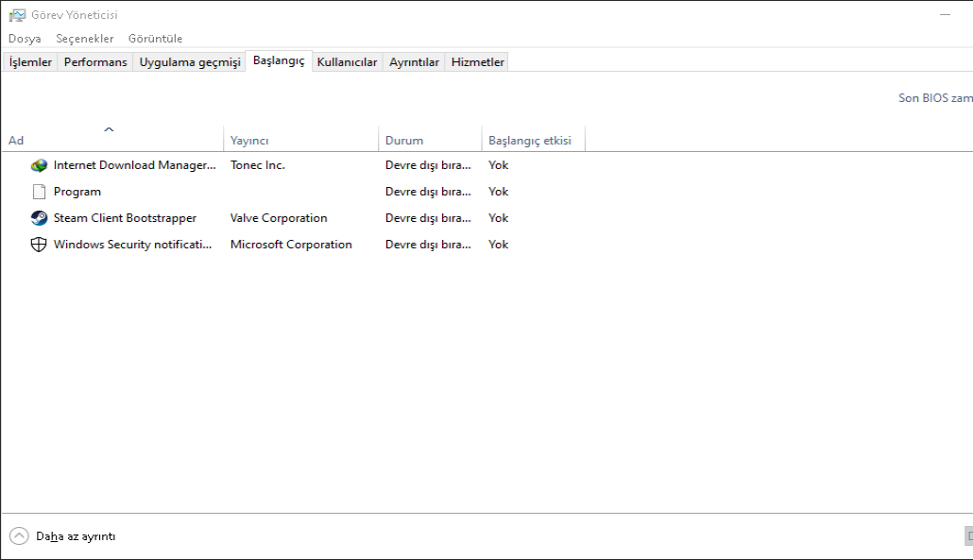Viewport: 973px width, 560px height.
Task: Switch to the Performans tab
Action: coord(95,62)
